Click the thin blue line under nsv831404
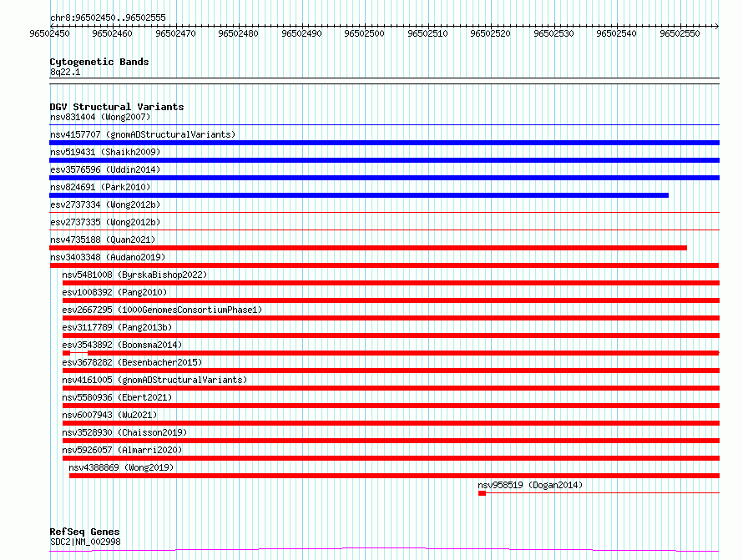The width and height of the screenshot is (743, 560). click(x=384, y=125)
